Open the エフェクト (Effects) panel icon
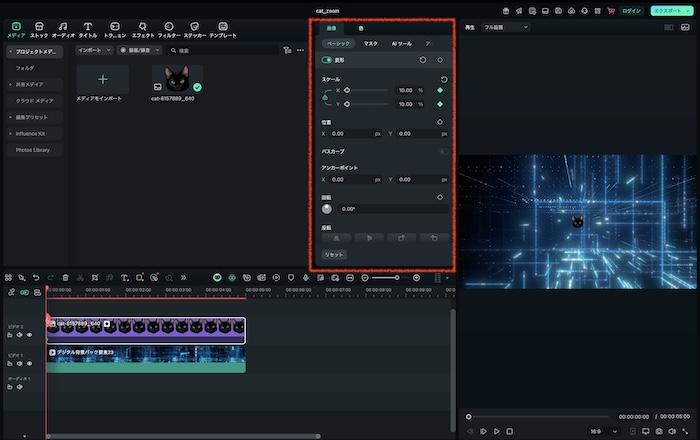Image resolution: width=700 pixels, height=440 pixels. 143,25
